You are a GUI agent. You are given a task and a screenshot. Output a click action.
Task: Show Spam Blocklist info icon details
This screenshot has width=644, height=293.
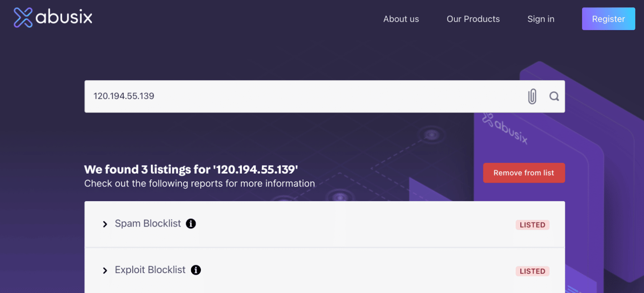(191, 224)
